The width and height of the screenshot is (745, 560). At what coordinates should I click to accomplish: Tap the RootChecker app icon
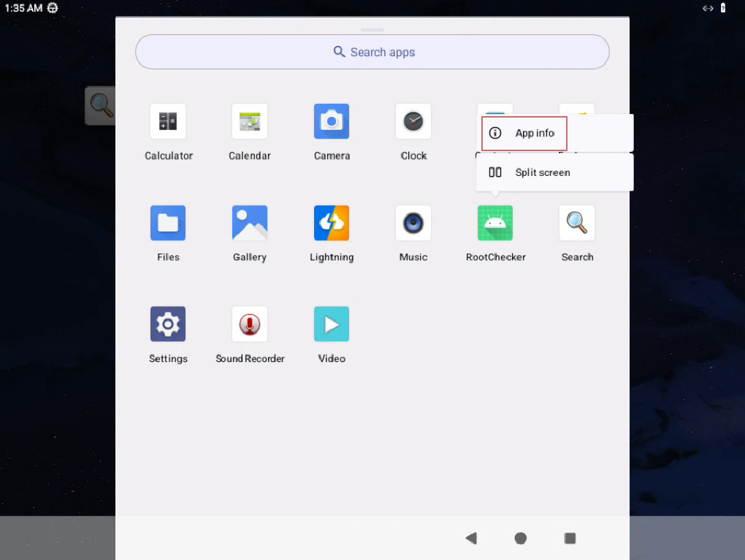pos(495,223)
